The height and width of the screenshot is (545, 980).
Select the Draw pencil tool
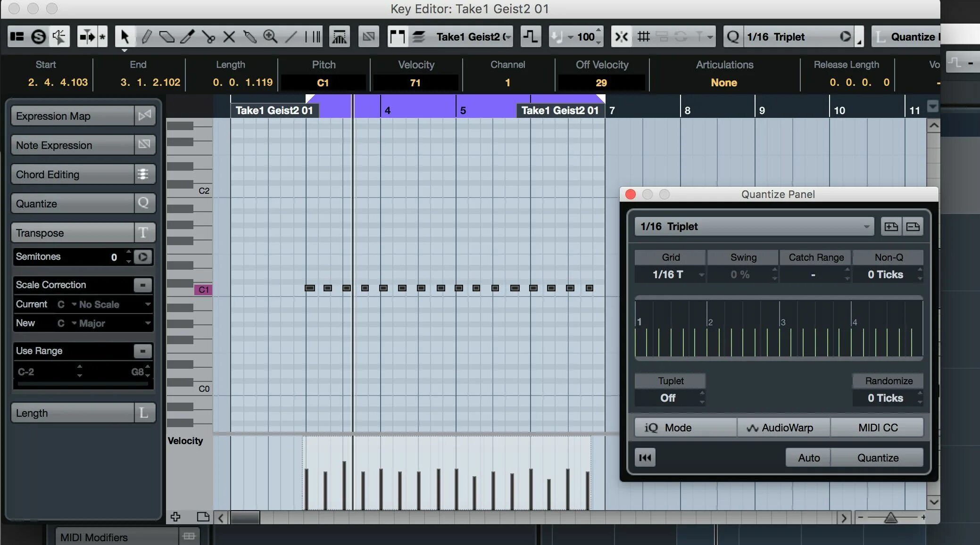coord(146,36)
